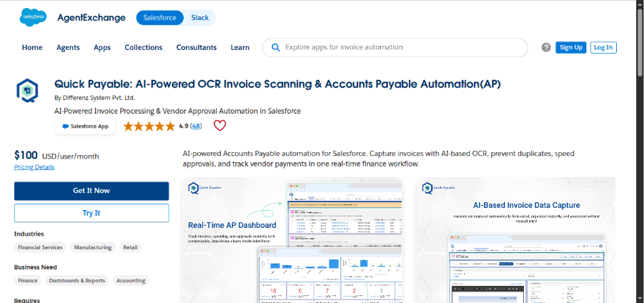Open the help question mark icon
The height and width of the screenshot is (303, 644).
tap(546, 48)
